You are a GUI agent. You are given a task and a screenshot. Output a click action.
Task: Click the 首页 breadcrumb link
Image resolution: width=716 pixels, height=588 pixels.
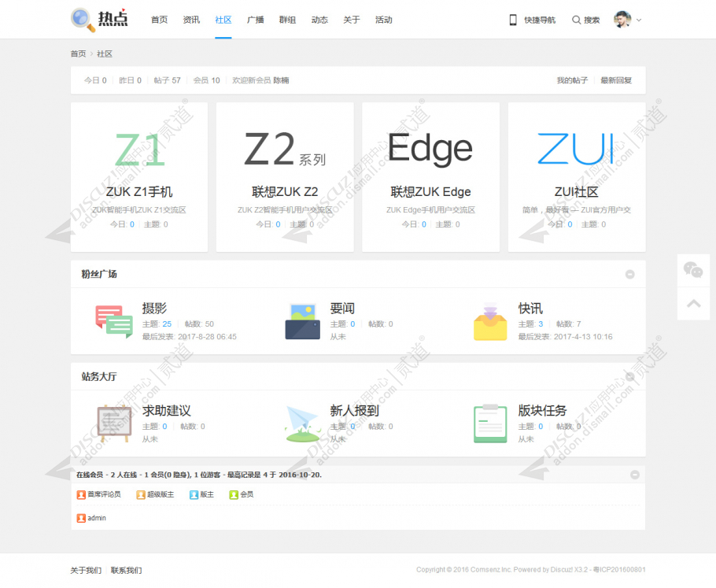78,54
